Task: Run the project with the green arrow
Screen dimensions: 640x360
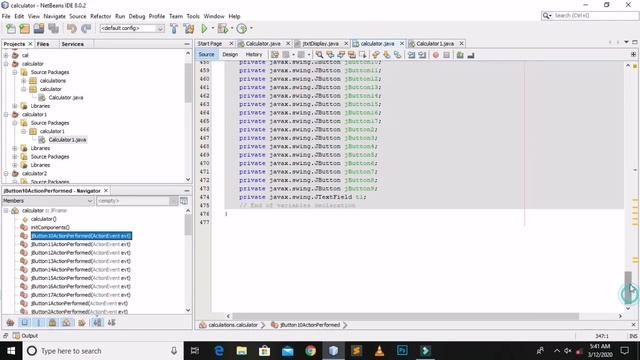Action: point(204,29)
